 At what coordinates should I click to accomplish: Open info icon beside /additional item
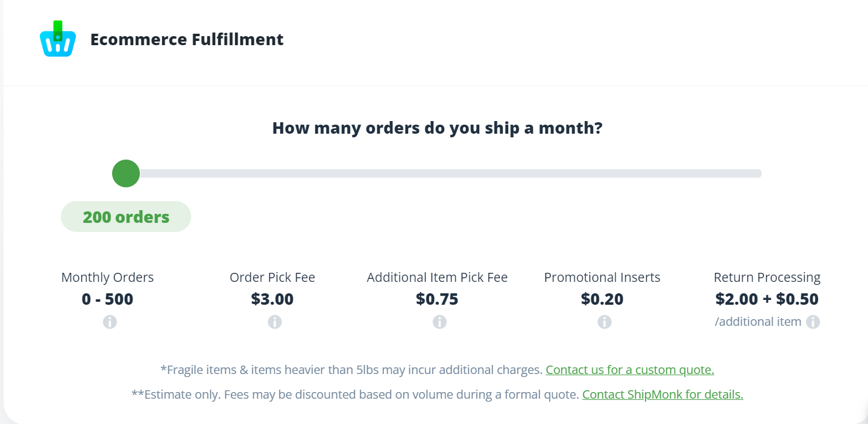(813, 322)
